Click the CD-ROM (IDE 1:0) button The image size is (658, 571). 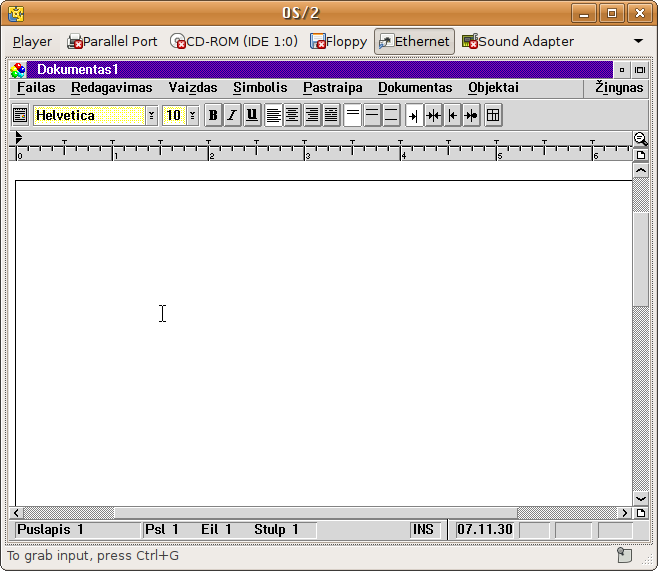(x=234, y=42)
